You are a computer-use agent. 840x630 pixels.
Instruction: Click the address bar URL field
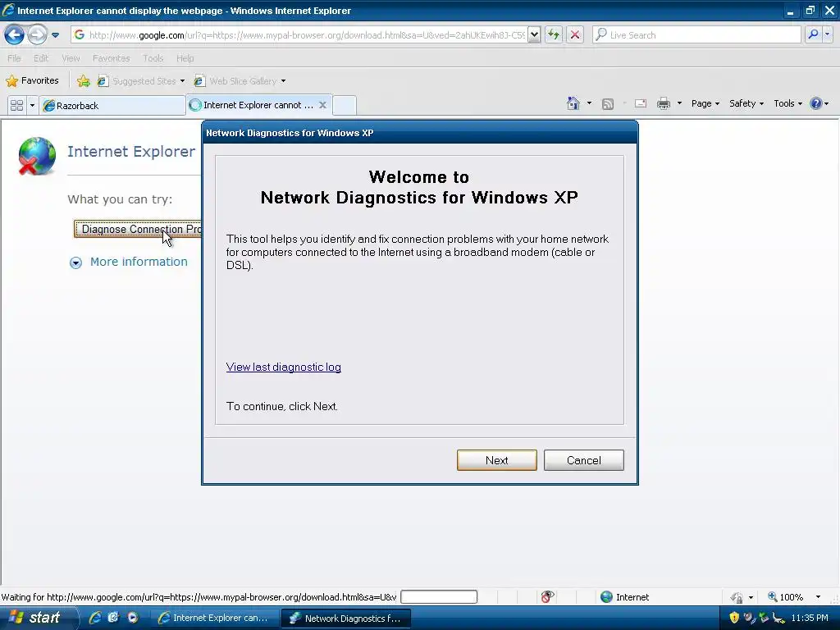[x=299, y=35]
